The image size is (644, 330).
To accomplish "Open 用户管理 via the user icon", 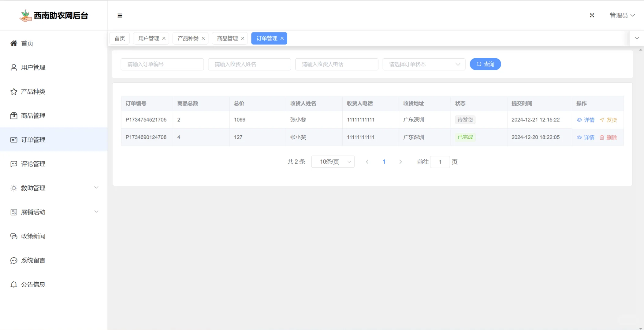I will point(14,67).
